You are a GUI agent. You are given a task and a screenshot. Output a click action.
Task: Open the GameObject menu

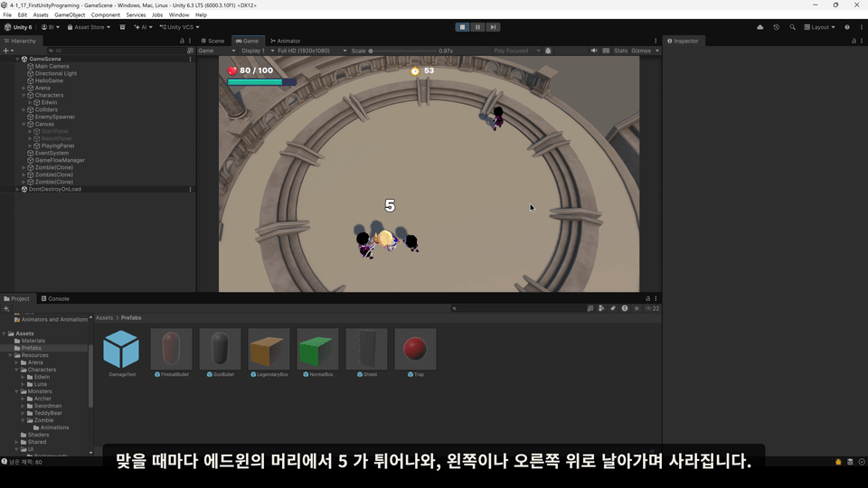point(70,15)
